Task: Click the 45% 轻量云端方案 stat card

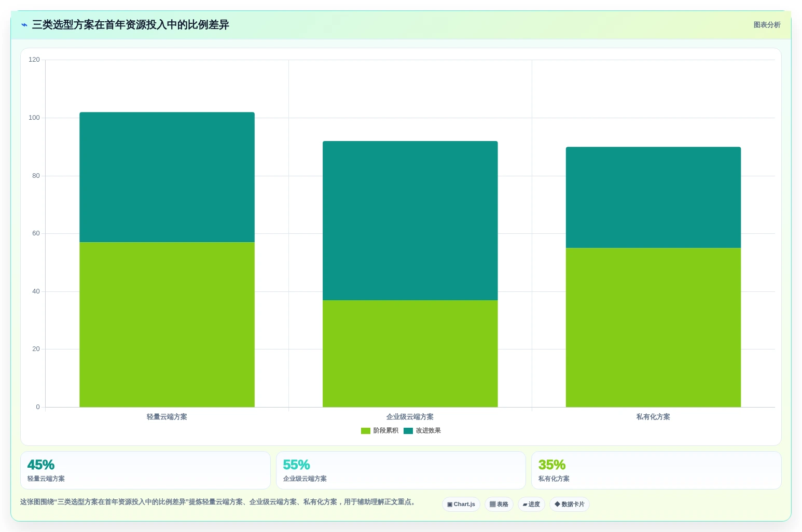Action: point(145,470)
